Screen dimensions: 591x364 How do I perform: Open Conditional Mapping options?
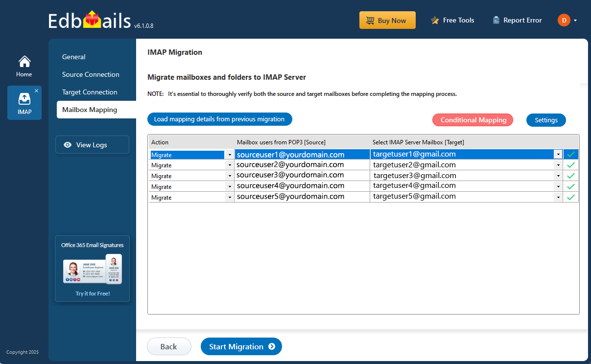point(473,119)
